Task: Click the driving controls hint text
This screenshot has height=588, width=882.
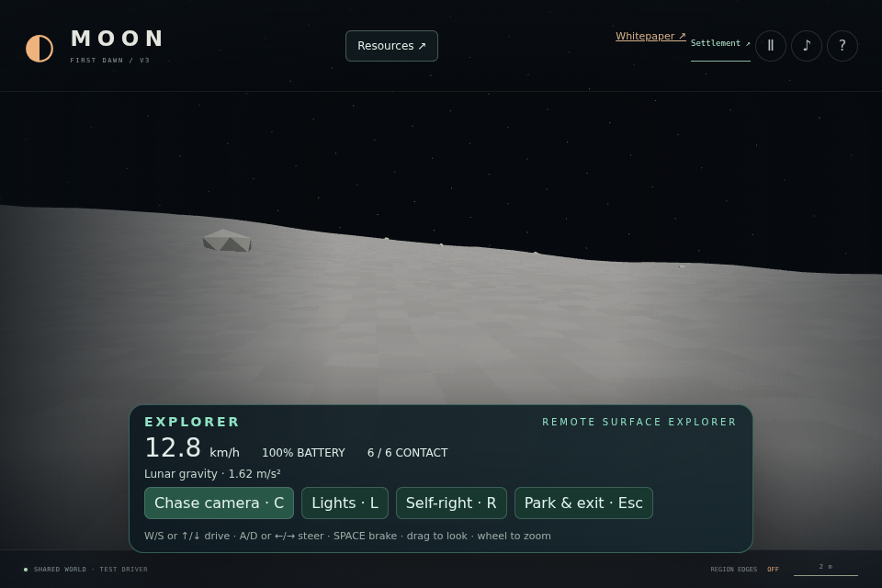Action: [347, 537]
